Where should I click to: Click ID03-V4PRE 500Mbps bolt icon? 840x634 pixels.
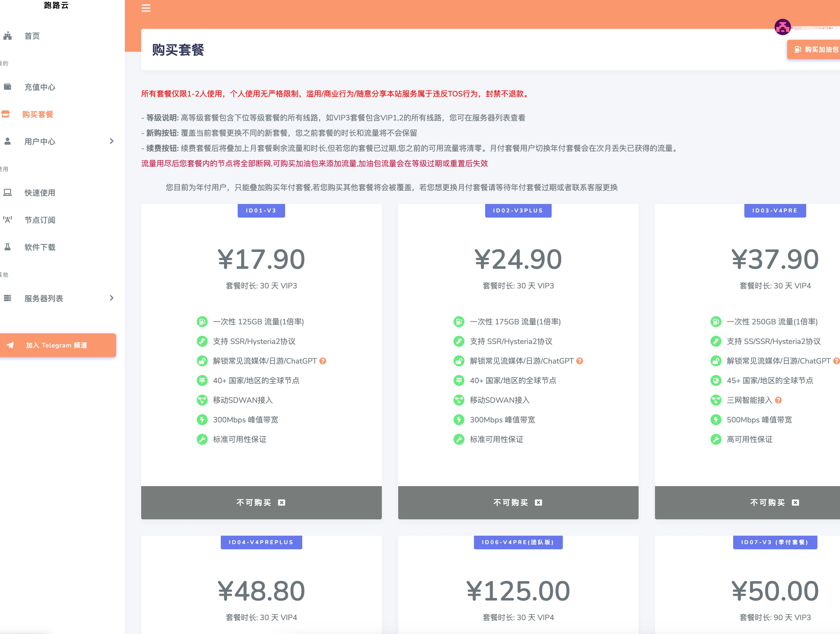(x=716, y=420)
